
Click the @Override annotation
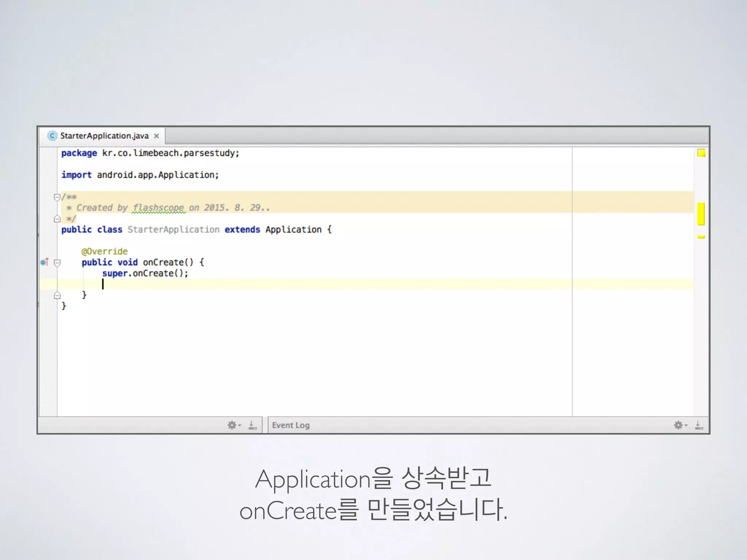click(104, 252)
